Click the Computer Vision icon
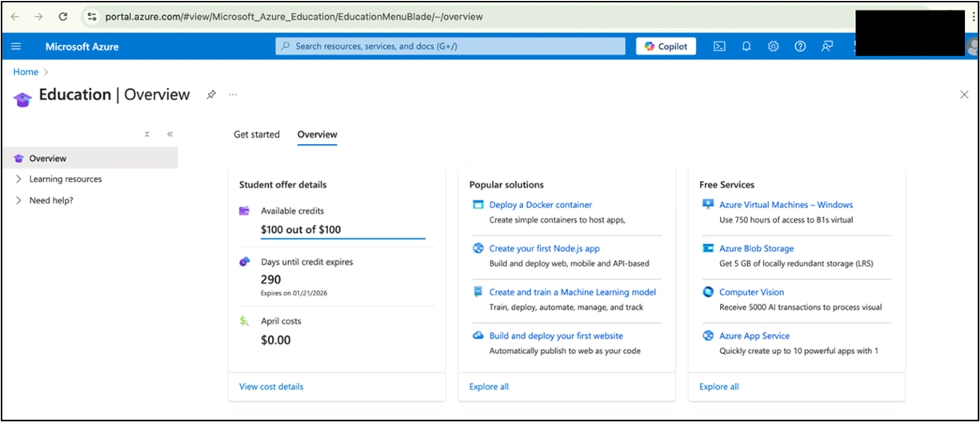This screenshot has width=980, height=422. pos(708,292)
